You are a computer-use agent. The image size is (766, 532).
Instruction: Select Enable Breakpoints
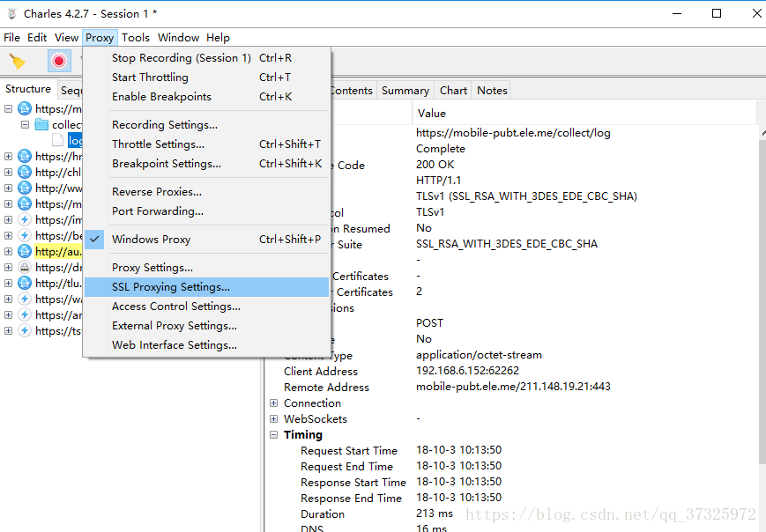(x=206, y=97)
